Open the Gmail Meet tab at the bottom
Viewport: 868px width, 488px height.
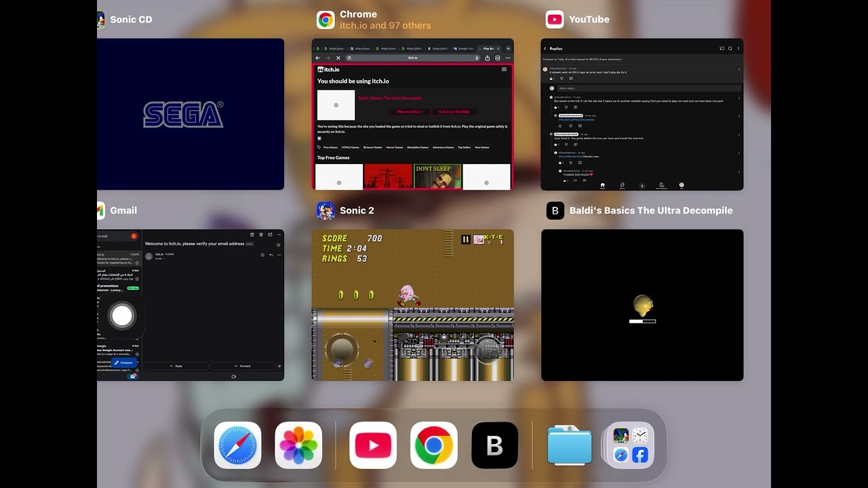pos(233,376)
